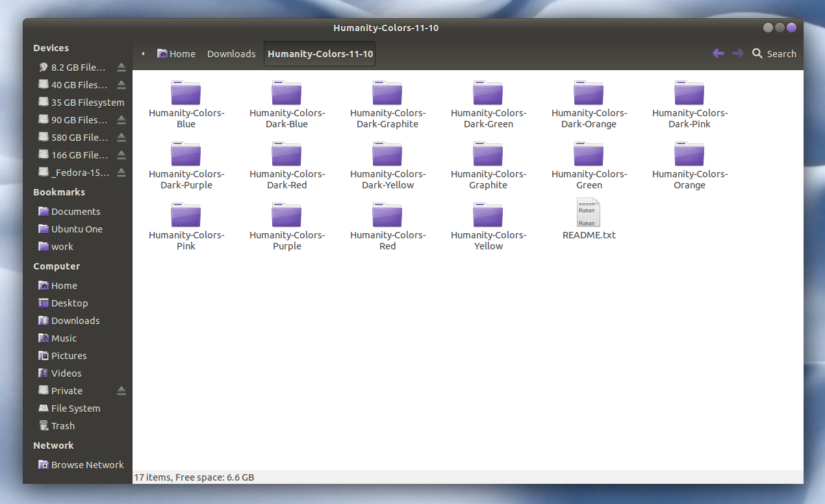The image size is (825, 504).
Task: Eject the _Fedora-15 volume
Action: coord(121,172)
